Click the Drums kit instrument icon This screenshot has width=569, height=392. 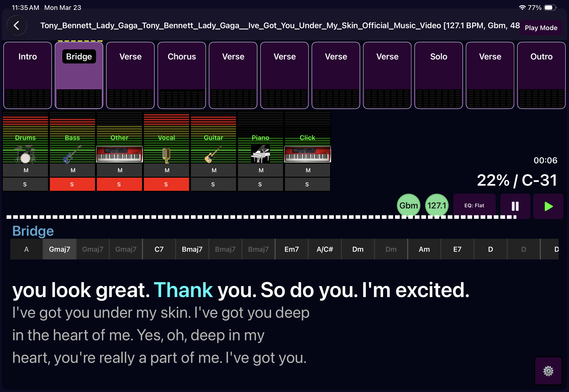pyautogui.click(x=25, y=154)
